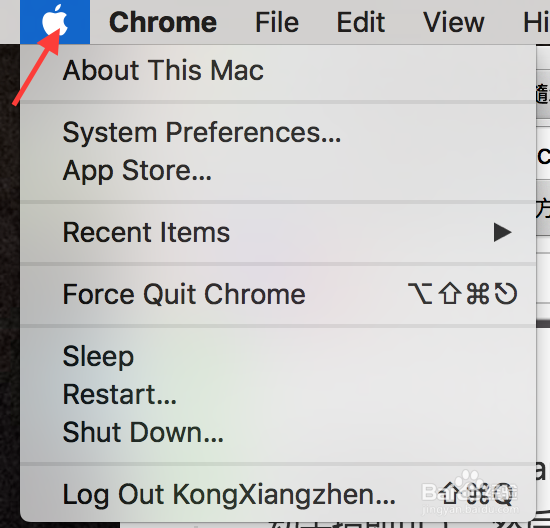Log Out KongXiangzhen

point(278,494)
